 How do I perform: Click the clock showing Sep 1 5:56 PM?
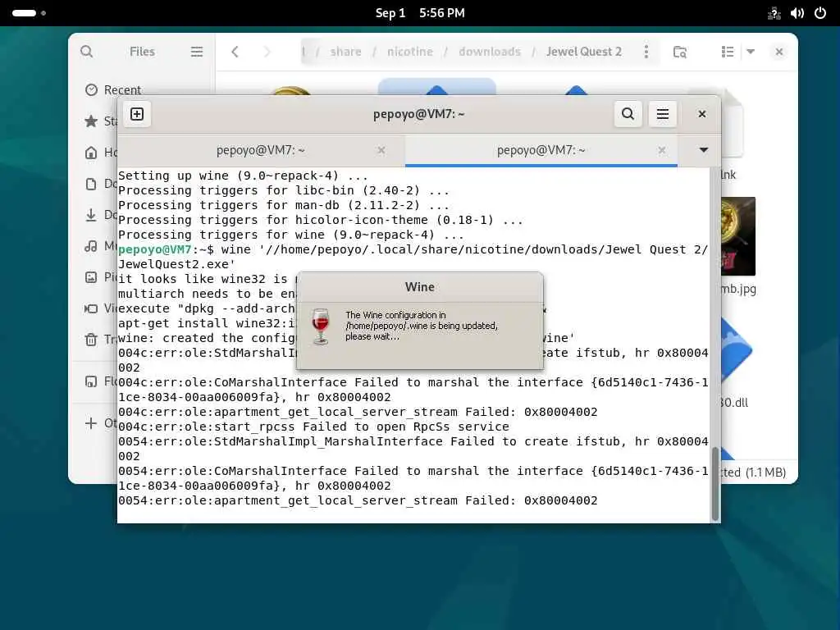click(x=420, y=13)
